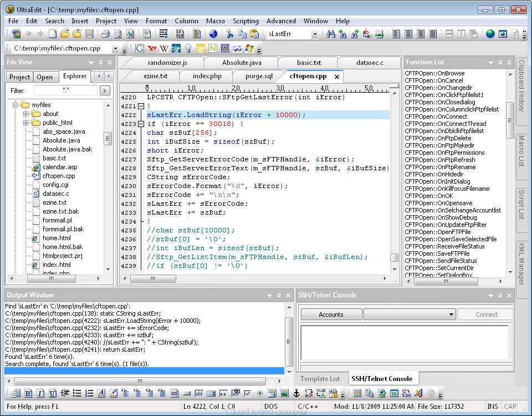Click the Yahoo search icon
The image size is (532, 416).
(152, 48)
